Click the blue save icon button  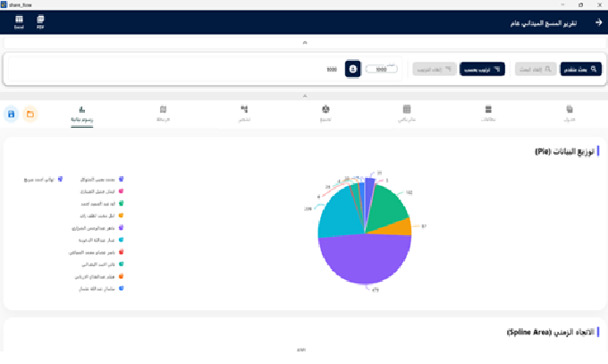click(12, 114)
